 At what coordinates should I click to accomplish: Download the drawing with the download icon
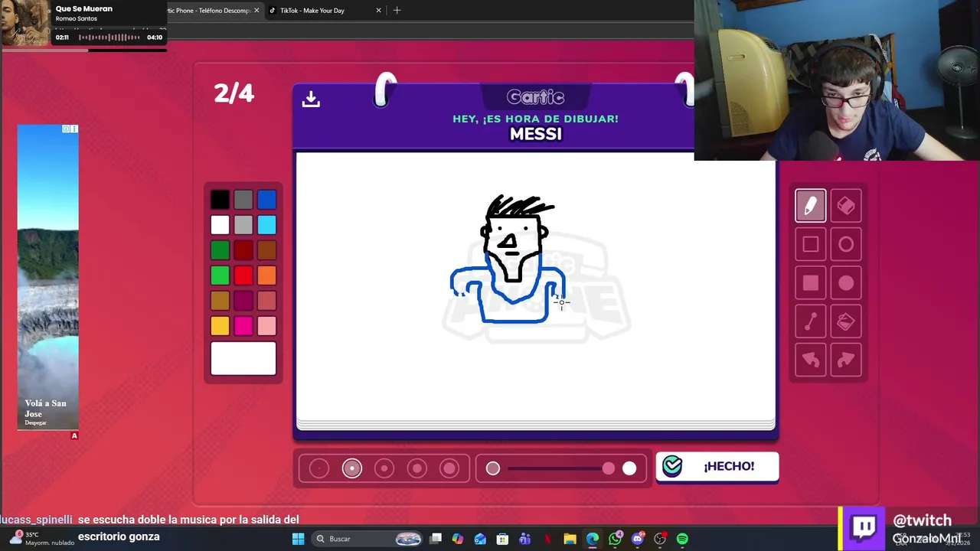pos(311,99)
